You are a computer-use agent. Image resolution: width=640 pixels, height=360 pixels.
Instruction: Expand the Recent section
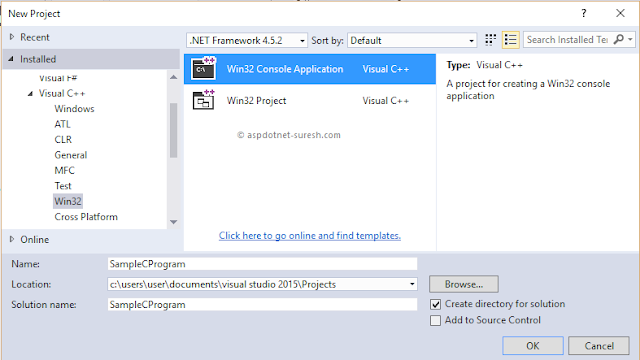click(x=12, y=37)
